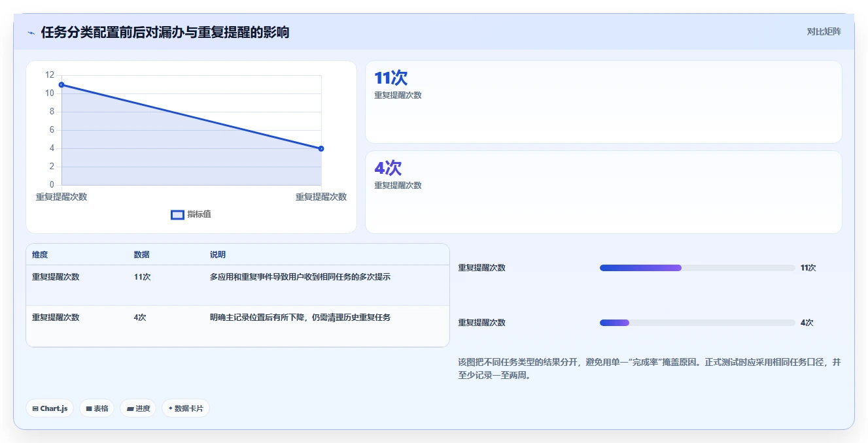Viewport: 868px width, 443px height.
Task: Click the description starting with 多应用和重复事件
Action: 300,277
